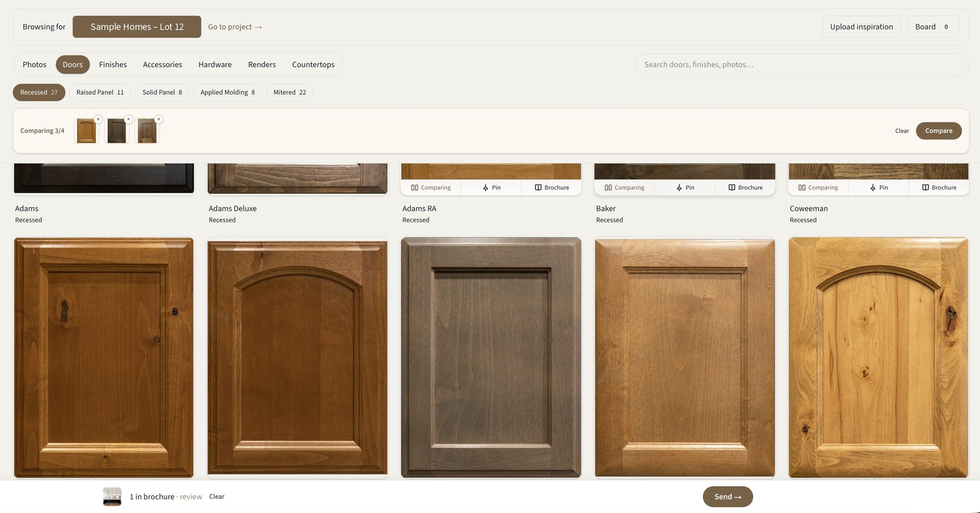The image size is (980, 513).
Task: Clear the comparison list
Action: click(x=902, y=131)
